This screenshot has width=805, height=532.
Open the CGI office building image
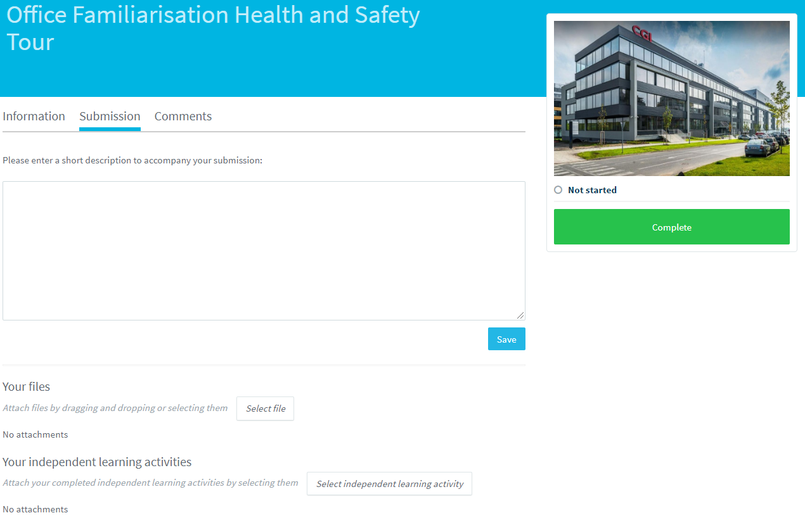(x=672, y=98)
